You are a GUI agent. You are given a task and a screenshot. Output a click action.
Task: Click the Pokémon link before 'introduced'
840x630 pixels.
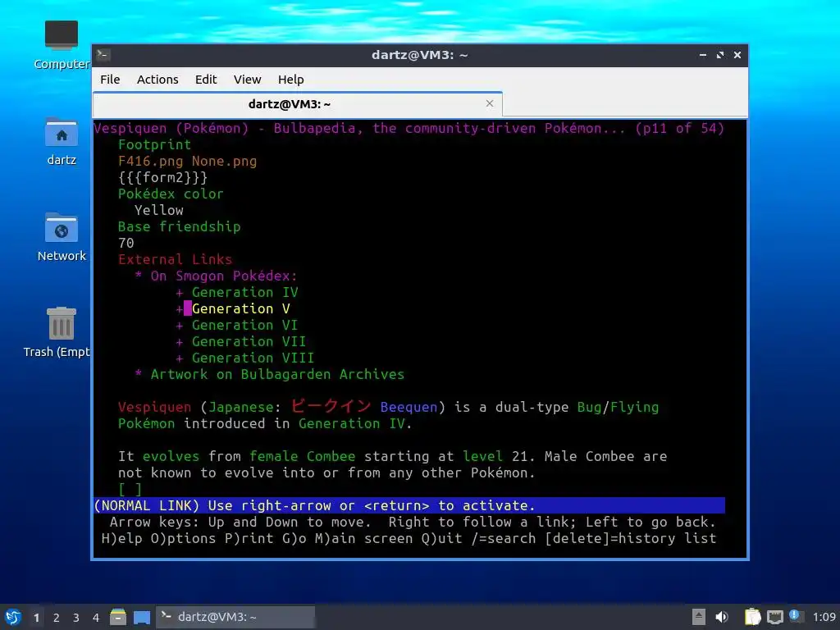[x=146, y=424]
